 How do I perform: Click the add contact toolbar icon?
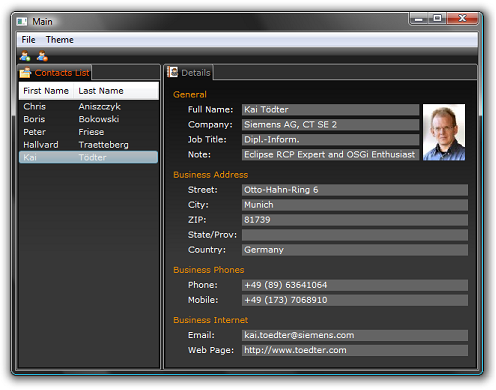pos(25,56)
